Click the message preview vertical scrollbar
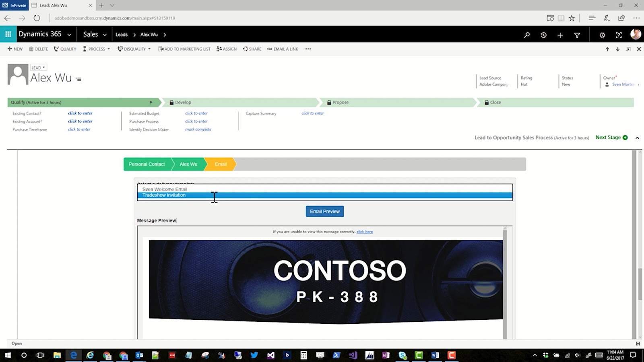The width and height of the screenshot is (644, 362). [x=505, y=282]
